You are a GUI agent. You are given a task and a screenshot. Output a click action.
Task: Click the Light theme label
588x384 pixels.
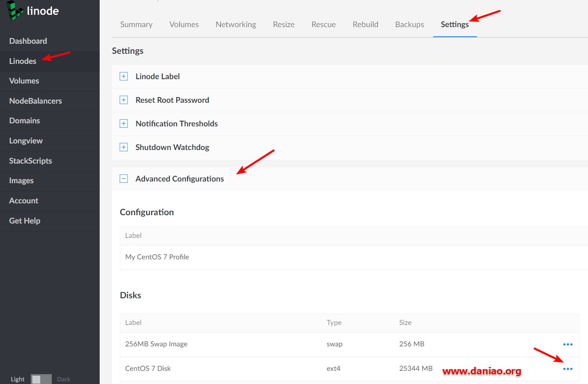tap(17, 379)
